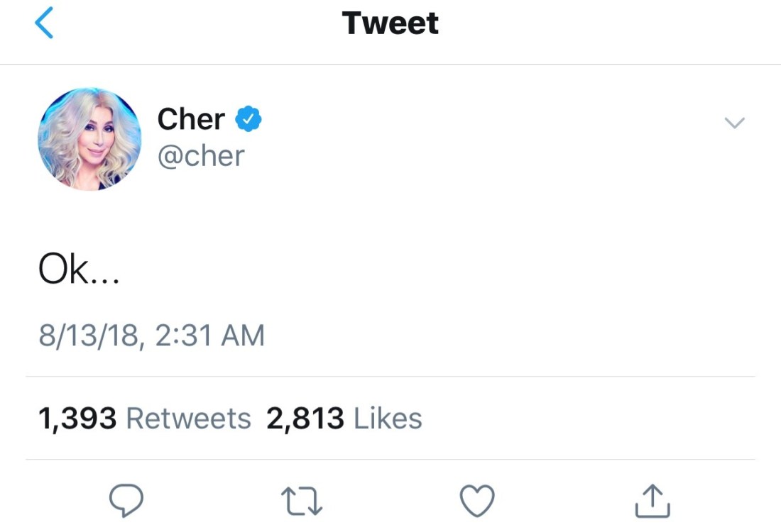The image size is (781, 532).
Task: Tap the 1,393 retweet count number
Action: point(77,419)
